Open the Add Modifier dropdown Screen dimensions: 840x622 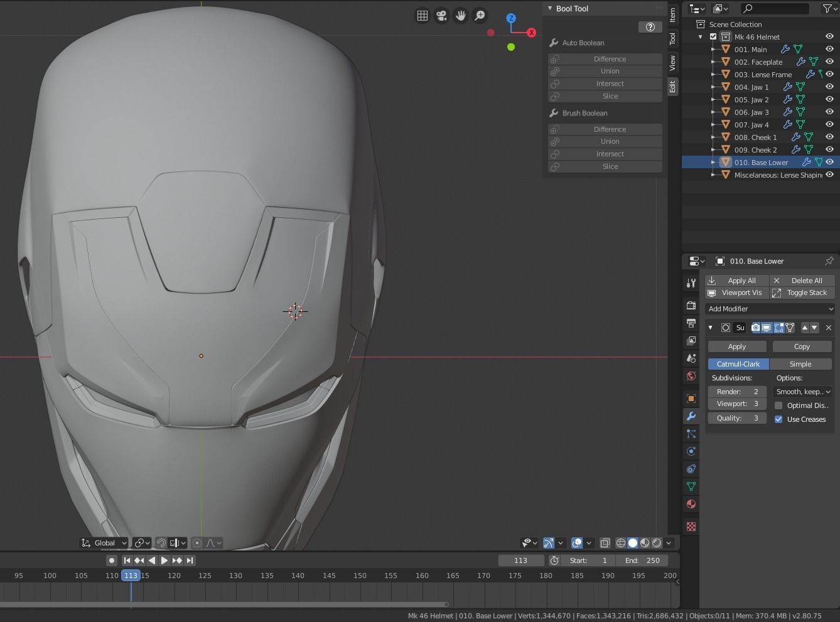[x=770, y=309]
